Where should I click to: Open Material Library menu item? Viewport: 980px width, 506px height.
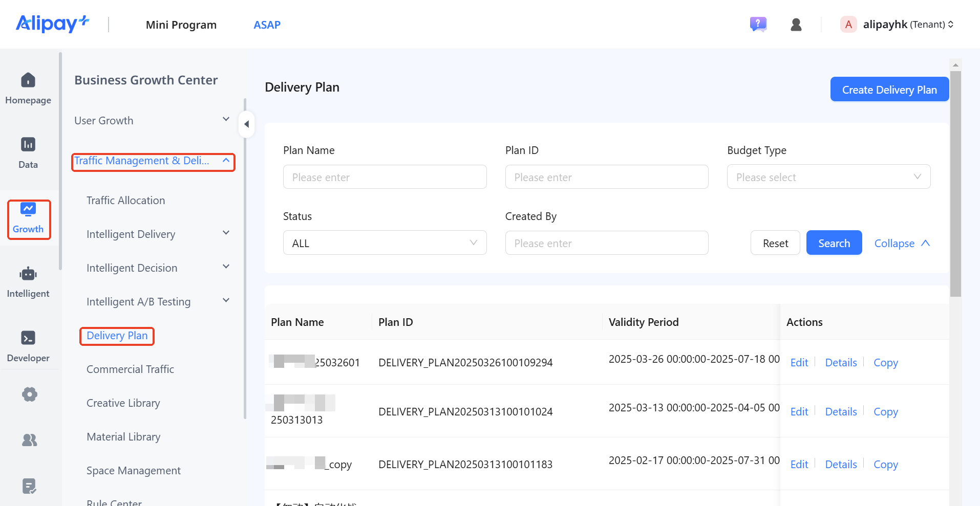(123, 436)
